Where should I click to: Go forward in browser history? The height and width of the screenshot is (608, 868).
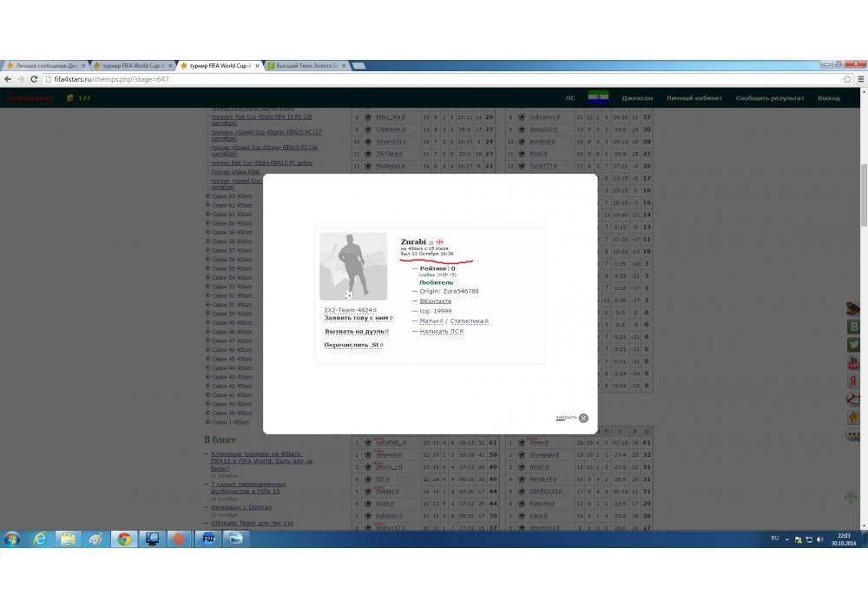[x=21, y=79]
